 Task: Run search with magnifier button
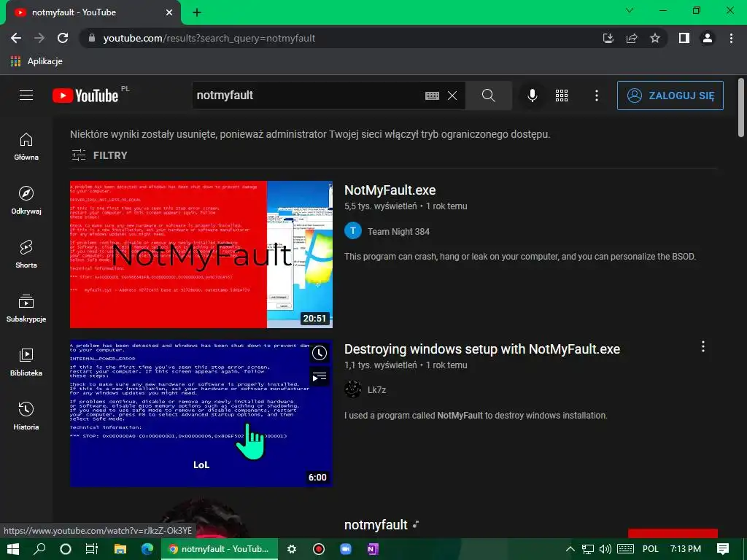[x=488, y=96]
